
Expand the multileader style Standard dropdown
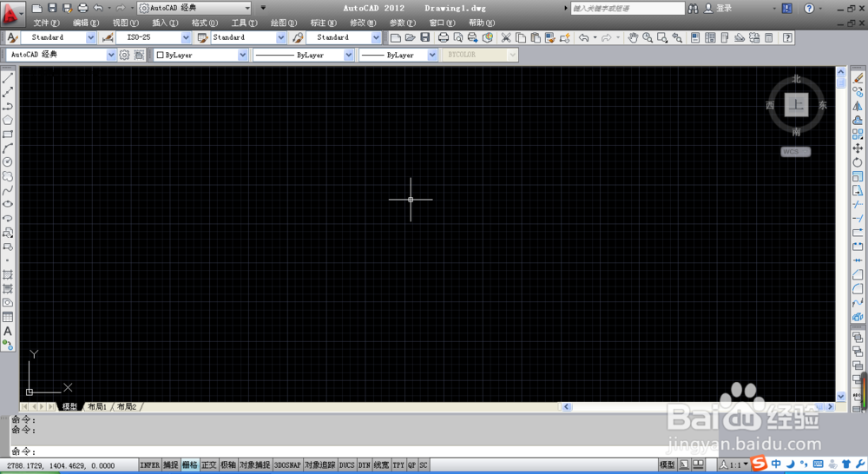coord(377,37)
